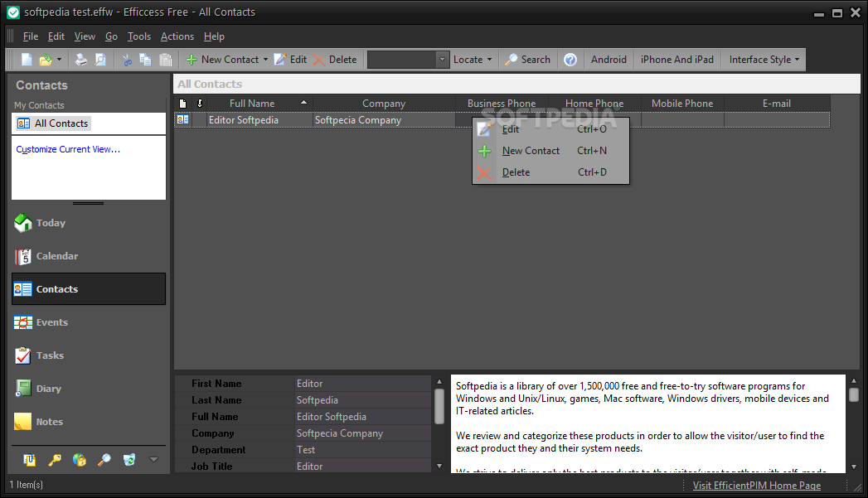Click the Search toolbar button
The height and width of the screenshot is (498, 868).
(x=527, y=59)
